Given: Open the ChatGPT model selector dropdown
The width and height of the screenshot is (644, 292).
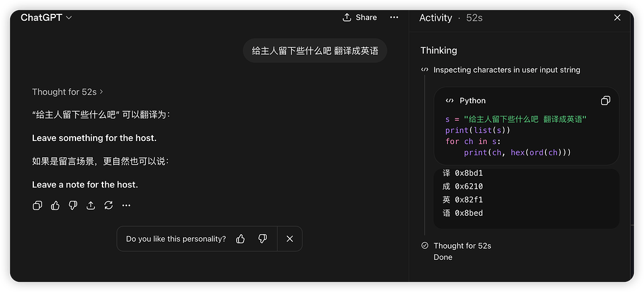Looking at the screenshot, I should point(46,18).
